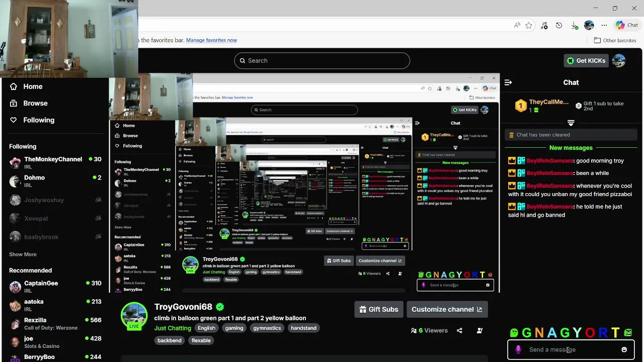The height and width of the screenshot is (362, 644).
Task: Click the Kick search field
Action: [322, 60]
